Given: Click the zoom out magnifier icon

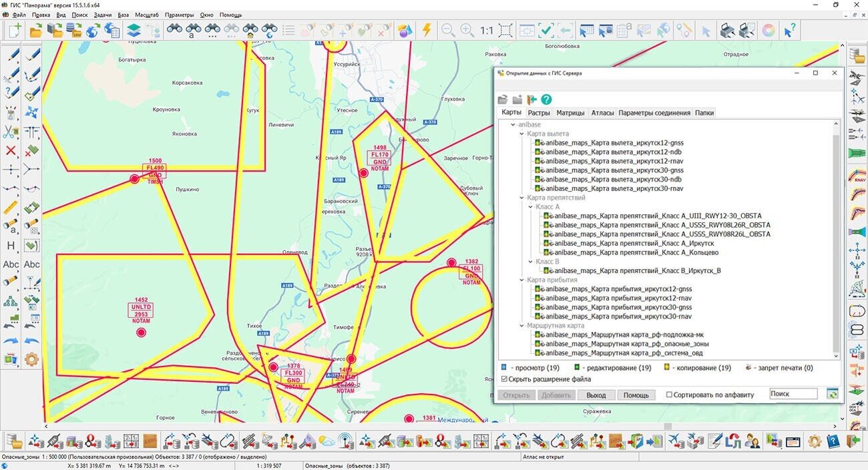Looking at the screenshot, I should coord(447,30).
